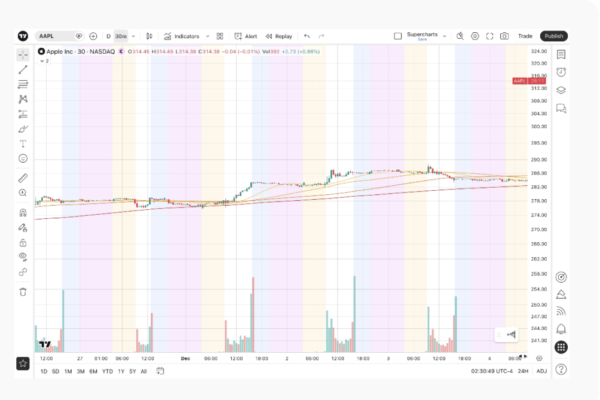Open the Supercharts layout dropdown chevron

click(x=444, y=36)
